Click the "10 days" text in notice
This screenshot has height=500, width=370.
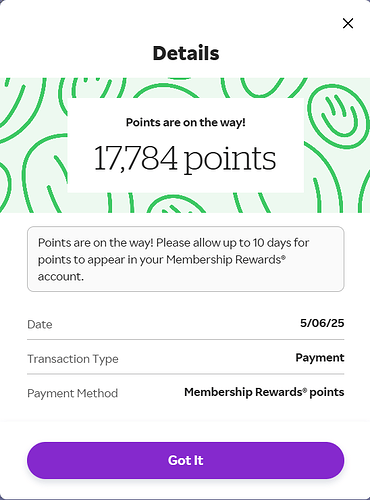tap(266, 242)
